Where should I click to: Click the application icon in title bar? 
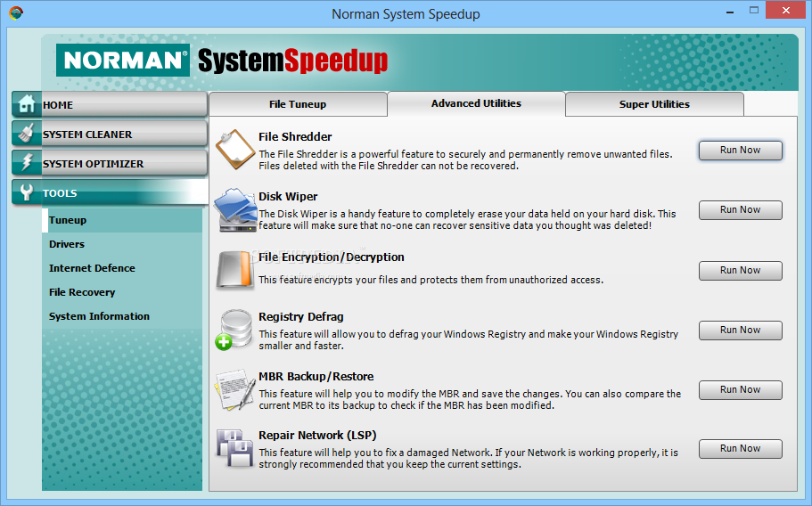16,12
